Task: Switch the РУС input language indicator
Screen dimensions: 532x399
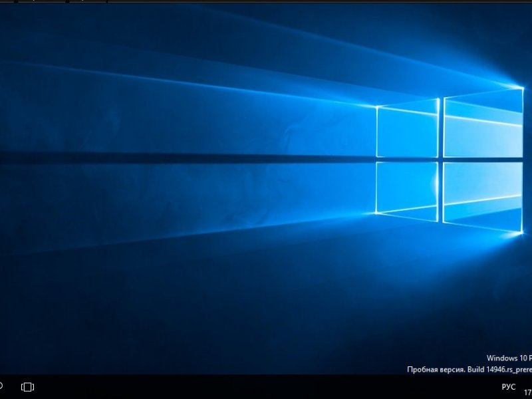Action: pos(508,387)
